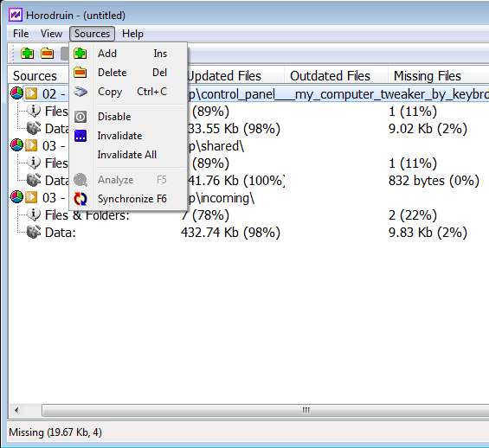This screenshot has height=448, width=489.
Task: Open the View menu
Action: point(51,34)
